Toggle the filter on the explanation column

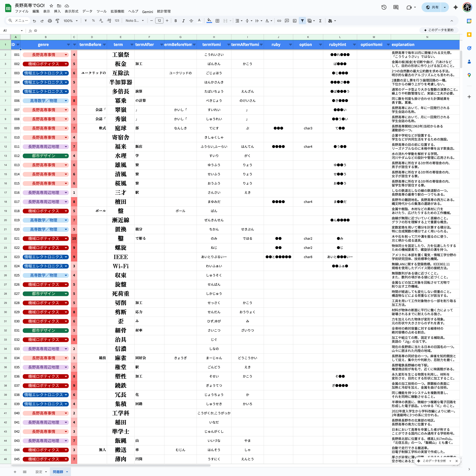tap(458, 45)
